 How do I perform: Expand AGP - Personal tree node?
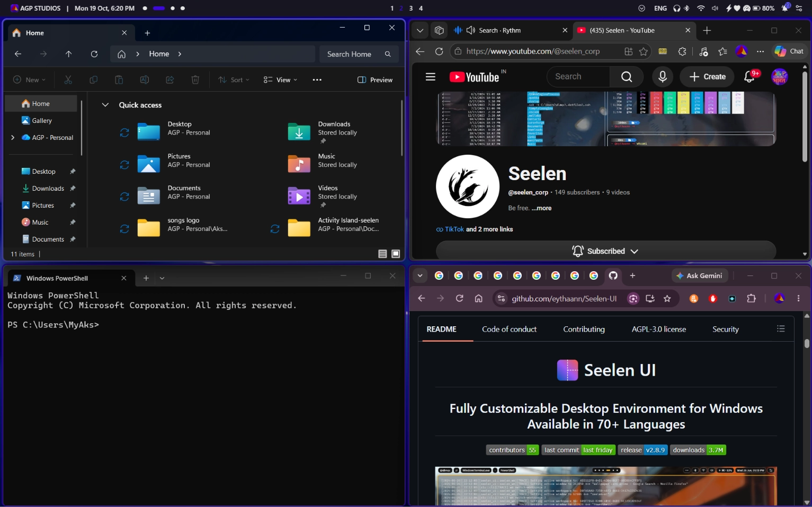[13, 138]
